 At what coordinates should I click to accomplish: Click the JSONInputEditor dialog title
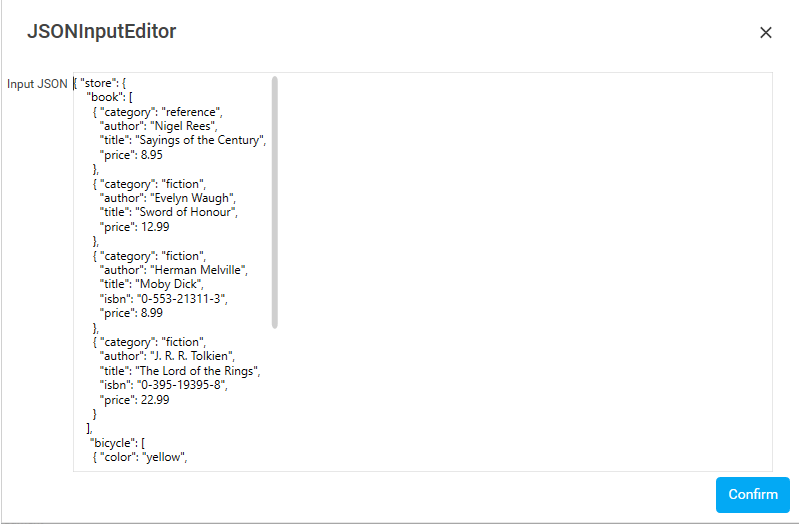point(102,32)
